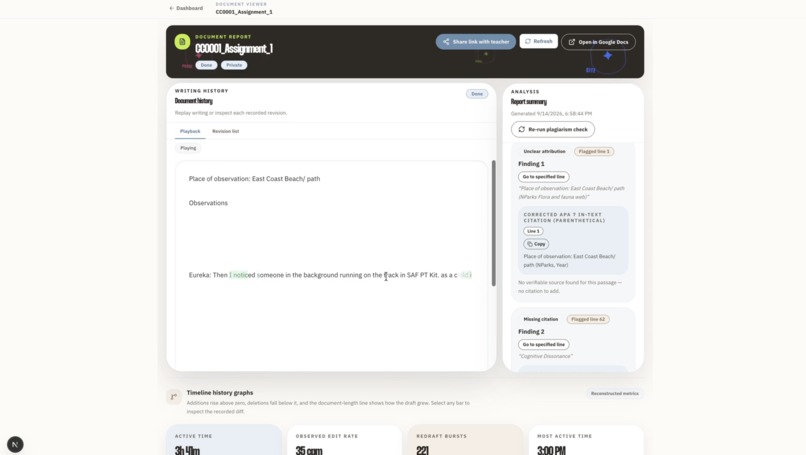Go to specified line for Finding 1
806x455 pixels.
pos(543,177)
